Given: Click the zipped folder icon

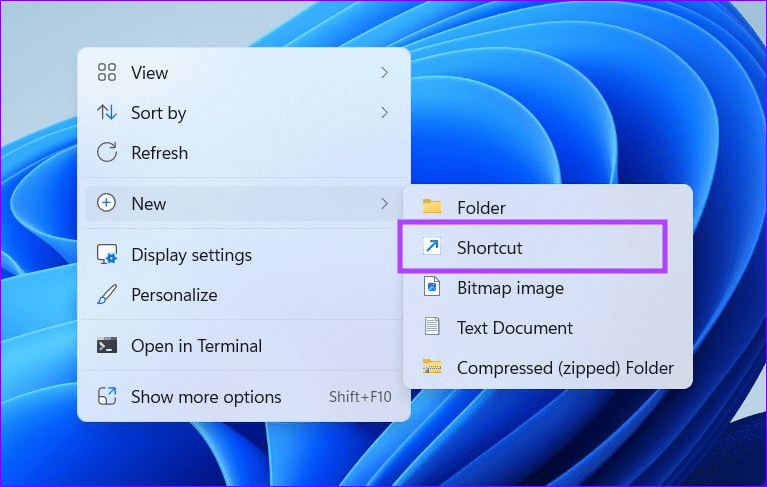Looking at the screenshot, I should coord(432,367).
